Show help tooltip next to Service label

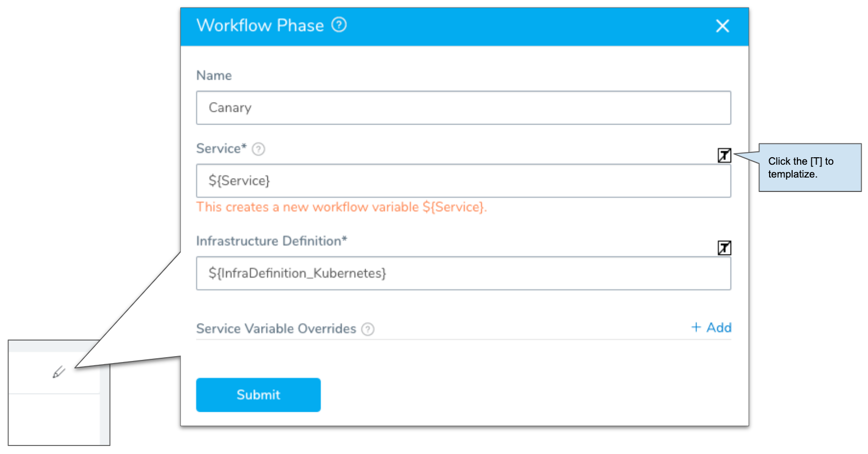point(258,149)
